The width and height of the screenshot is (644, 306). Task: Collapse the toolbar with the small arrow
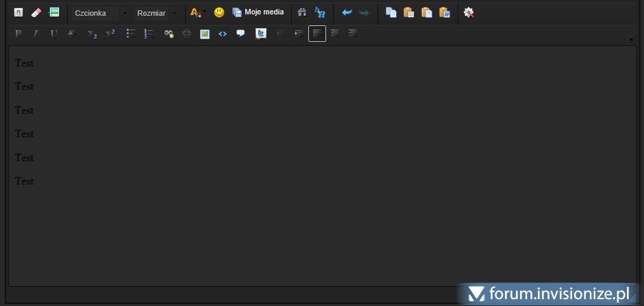point(631,40)
